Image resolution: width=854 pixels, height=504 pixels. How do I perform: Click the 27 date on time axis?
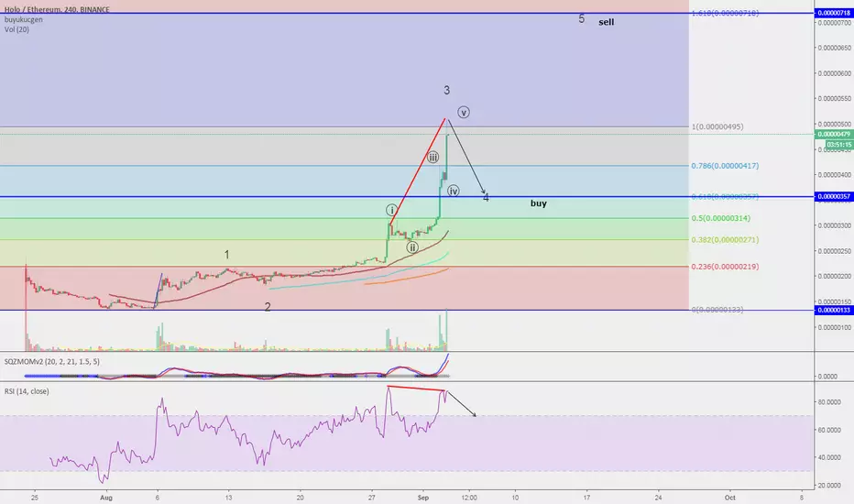click(372, 498)
